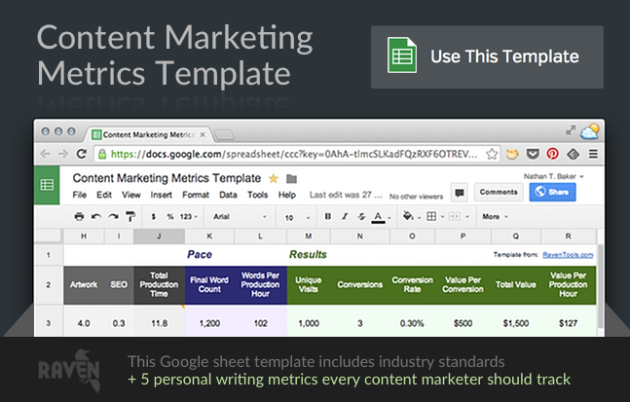Click the cell containing 1,200

coord(209,323)
